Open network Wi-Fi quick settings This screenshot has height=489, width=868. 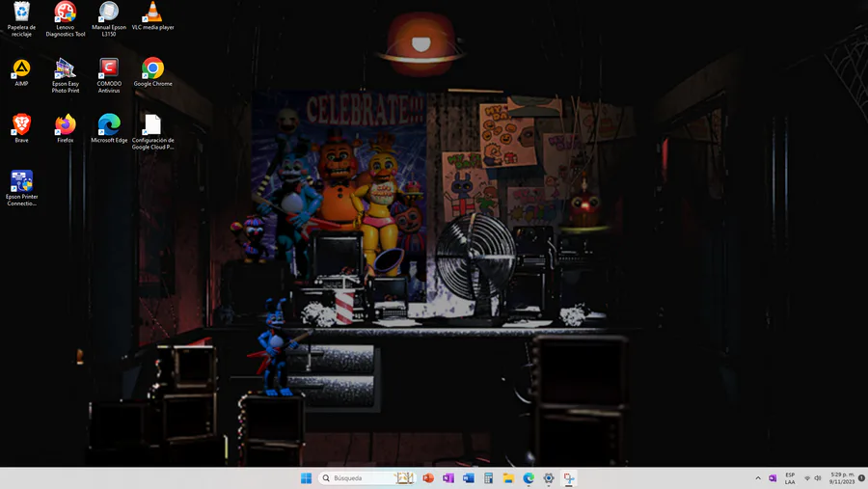point(807,478)
